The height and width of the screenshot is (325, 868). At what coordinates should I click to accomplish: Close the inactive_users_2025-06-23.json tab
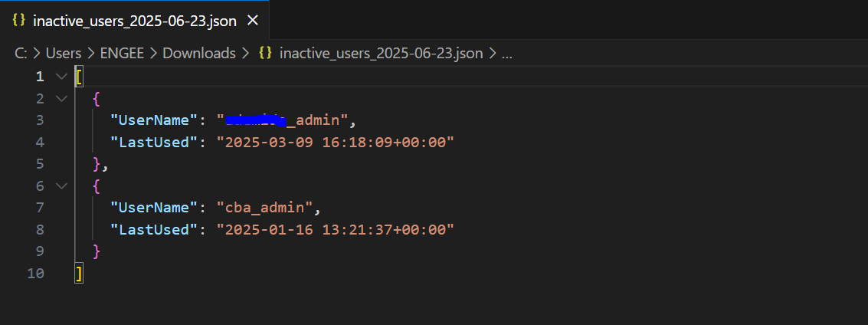coord(252,21)
